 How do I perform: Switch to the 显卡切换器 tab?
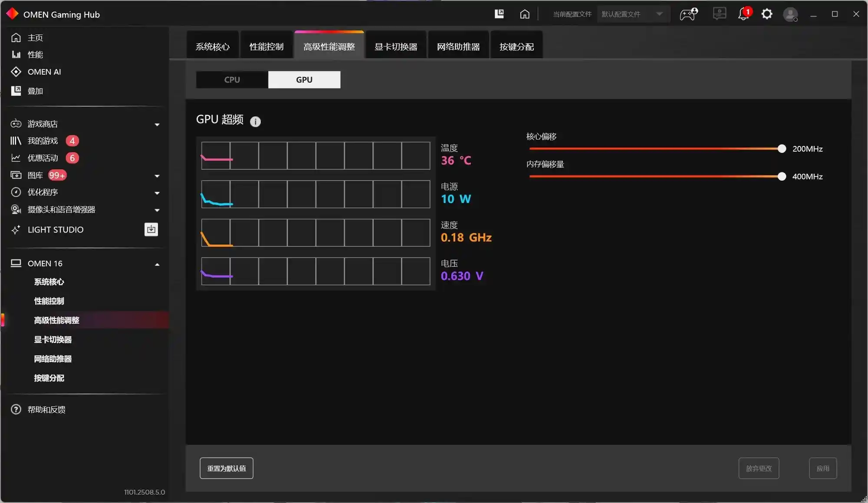(396, 46)
